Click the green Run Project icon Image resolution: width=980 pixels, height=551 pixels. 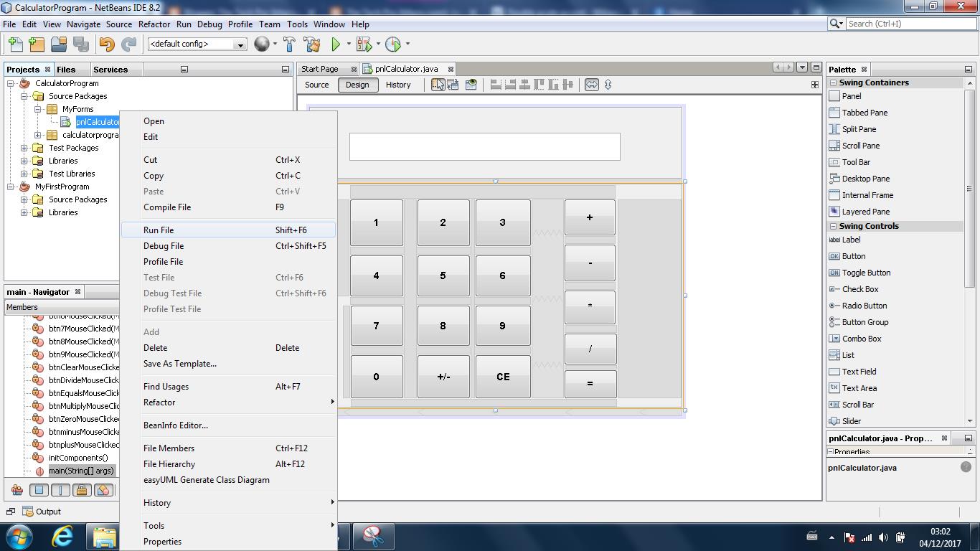(336, 44)
